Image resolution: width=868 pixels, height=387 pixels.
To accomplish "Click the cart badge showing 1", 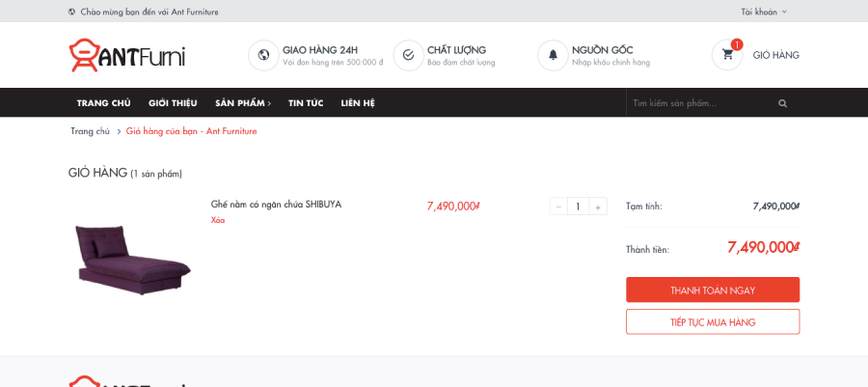I will (x=737, y=44).
